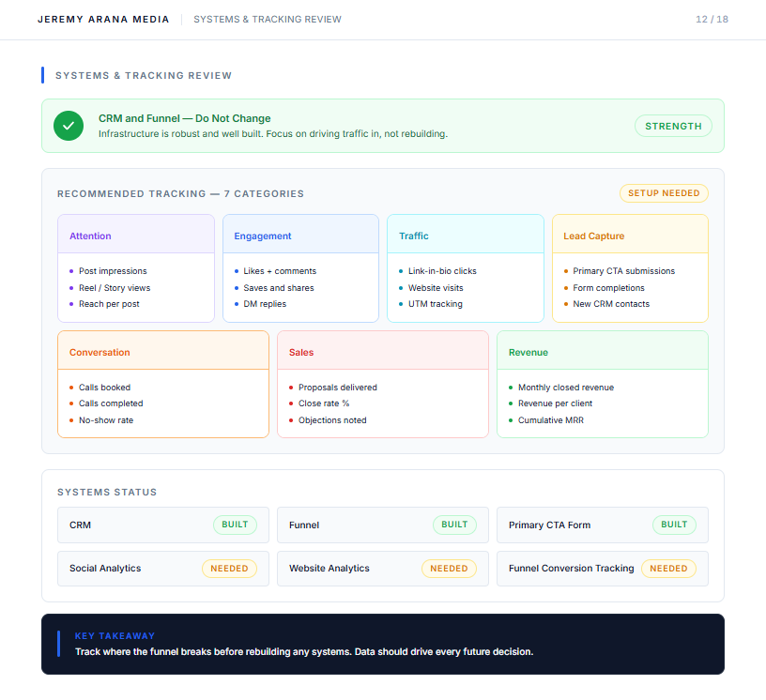
Task: Select the Conversation category header
Action: [x=163, y=350]
